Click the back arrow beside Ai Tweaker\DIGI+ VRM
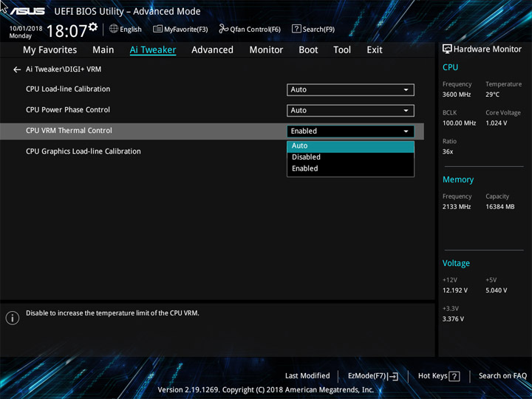The image size is (532, 399). [x=16, y=69]
